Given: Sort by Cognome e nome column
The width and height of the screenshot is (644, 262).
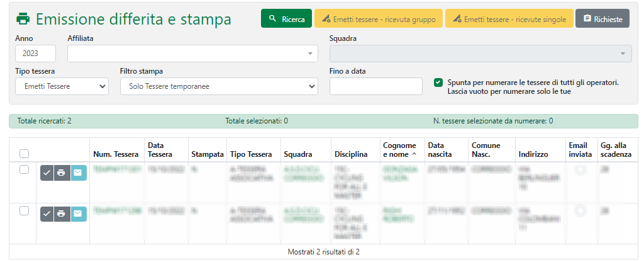Looking at the screenshot, I should 399,149.
